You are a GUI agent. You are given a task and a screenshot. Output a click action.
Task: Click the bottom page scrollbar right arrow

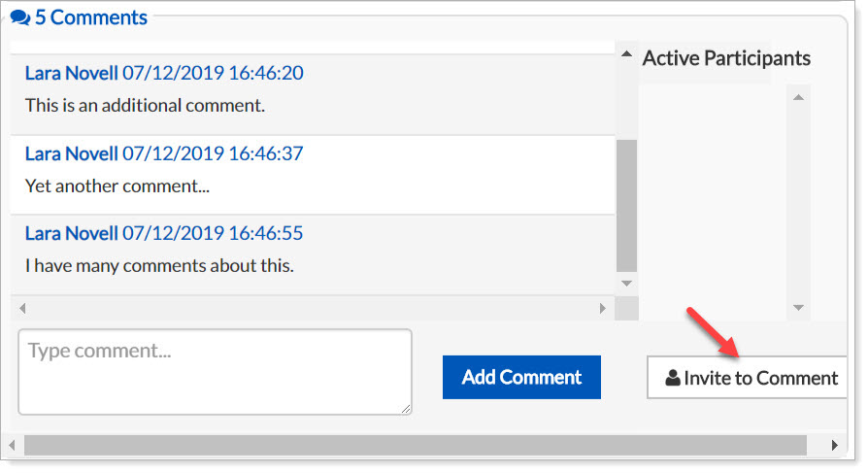click(835, 445)
